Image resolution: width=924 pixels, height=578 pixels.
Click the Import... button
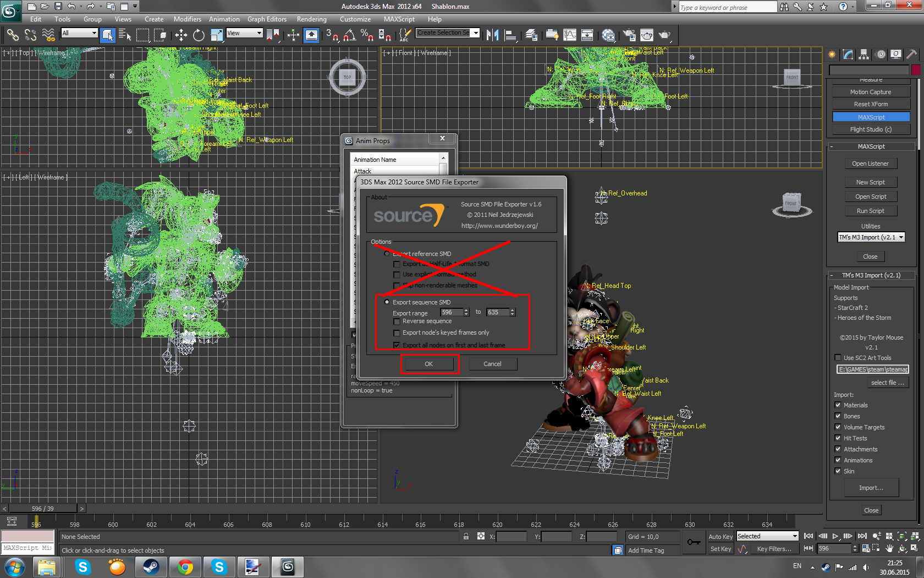click(x=871, y=488)
